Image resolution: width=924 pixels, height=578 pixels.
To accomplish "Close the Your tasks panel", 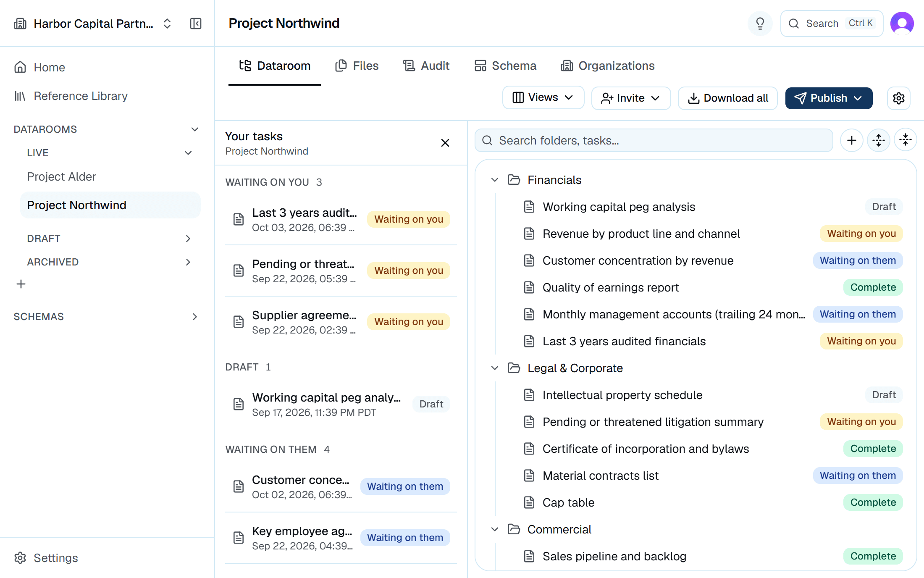I will point(445,143).
